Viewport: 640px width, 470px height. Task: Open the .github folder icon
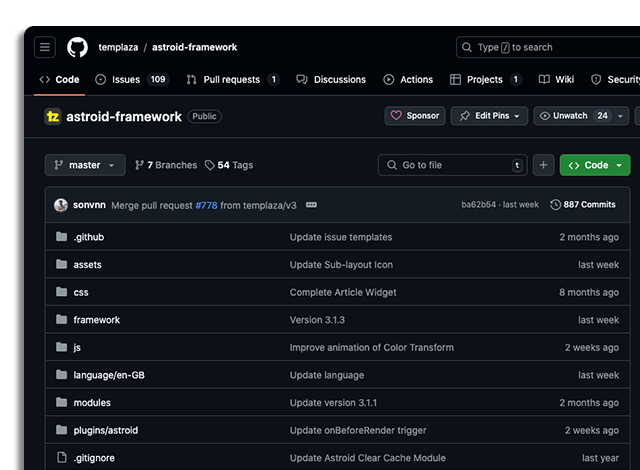(x=62, y=237)
